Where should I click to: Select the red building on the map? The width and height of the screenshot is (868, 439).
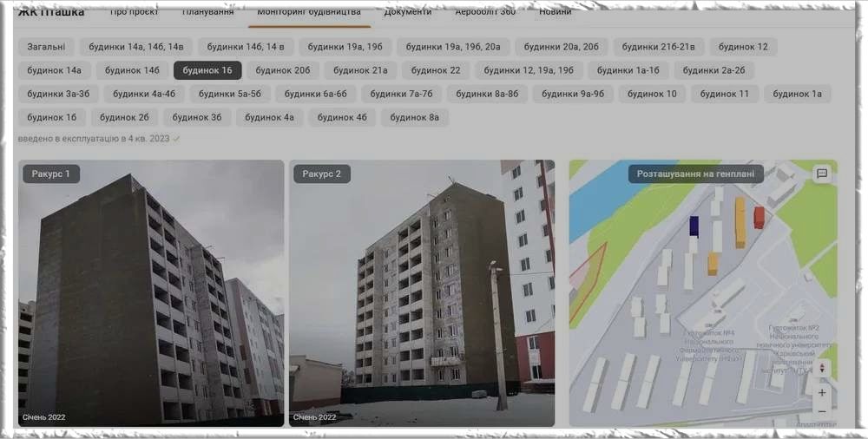pos(759,217)
